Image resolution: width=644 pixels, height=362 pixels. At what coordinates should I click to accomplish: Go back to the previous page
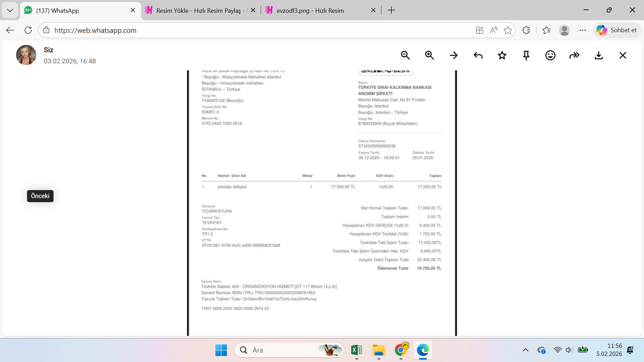click(10, 30)
